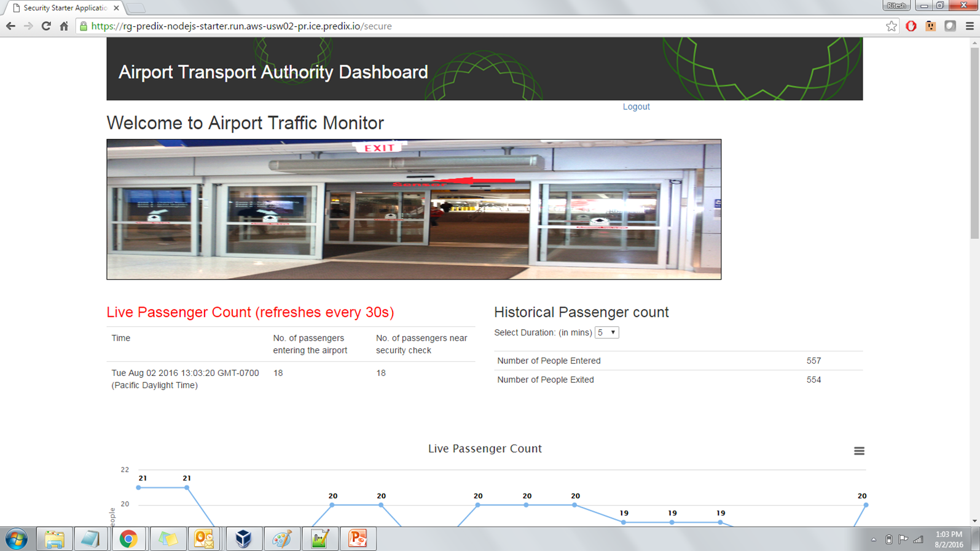The width and height of the screenshot is (980, 551).
Task: Click the browser Back arrow
Action: [10, 26]
